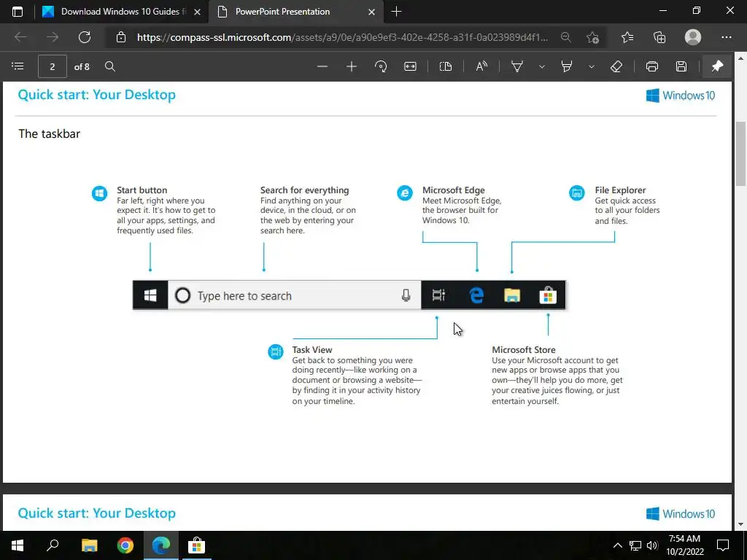Zoom out the PDF
This screenshot has height=560, width=747.
coord(322,66)
